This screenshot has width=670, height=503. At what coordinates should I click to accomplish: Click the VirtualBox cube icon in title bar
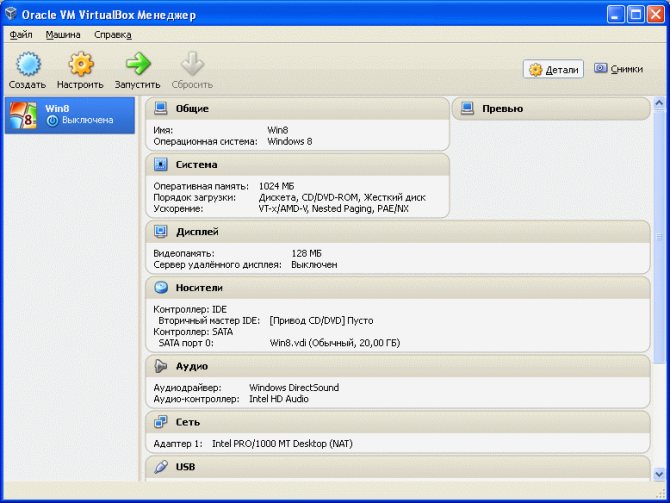pos(11,14)
